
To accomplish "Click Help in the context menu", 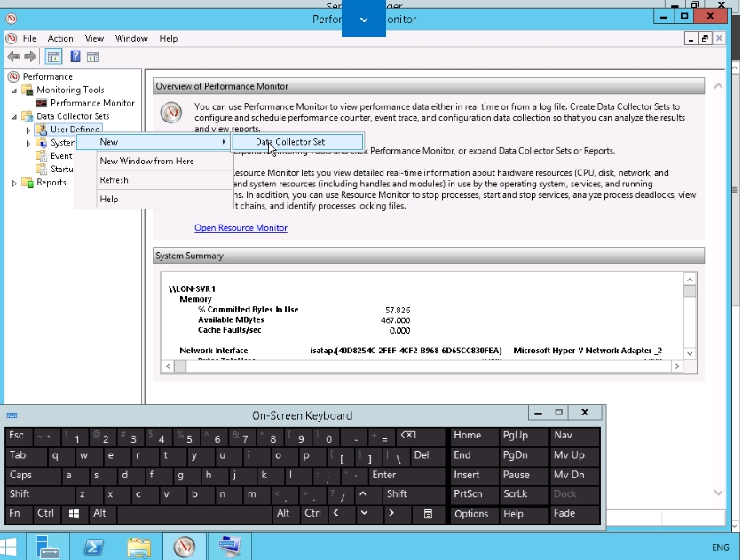I will pos(154,200).
